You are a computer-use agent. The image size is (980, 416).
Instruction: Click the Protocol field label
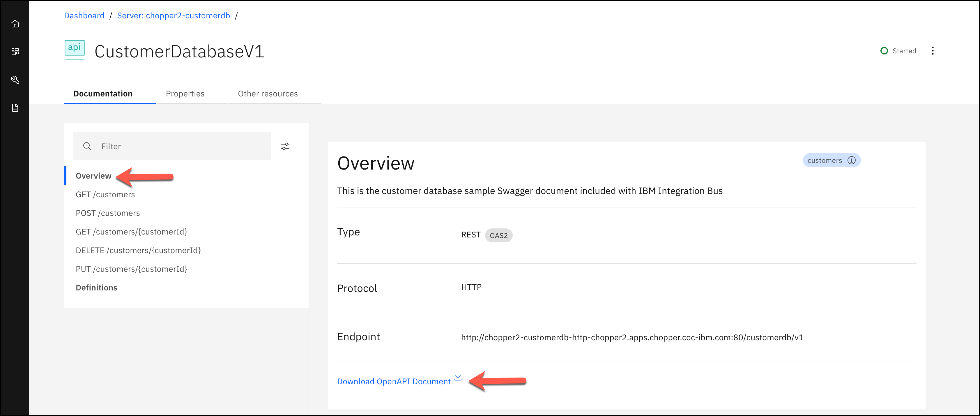tap(357, 288)
